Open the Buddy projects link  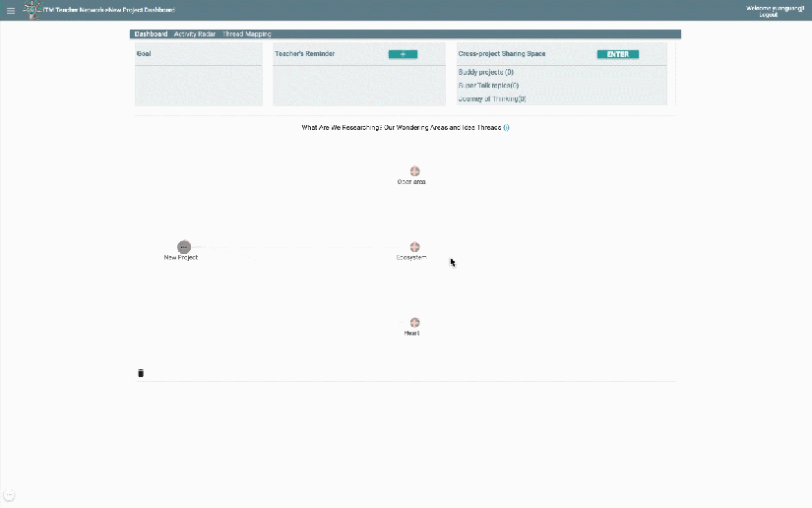pos(486,73)
